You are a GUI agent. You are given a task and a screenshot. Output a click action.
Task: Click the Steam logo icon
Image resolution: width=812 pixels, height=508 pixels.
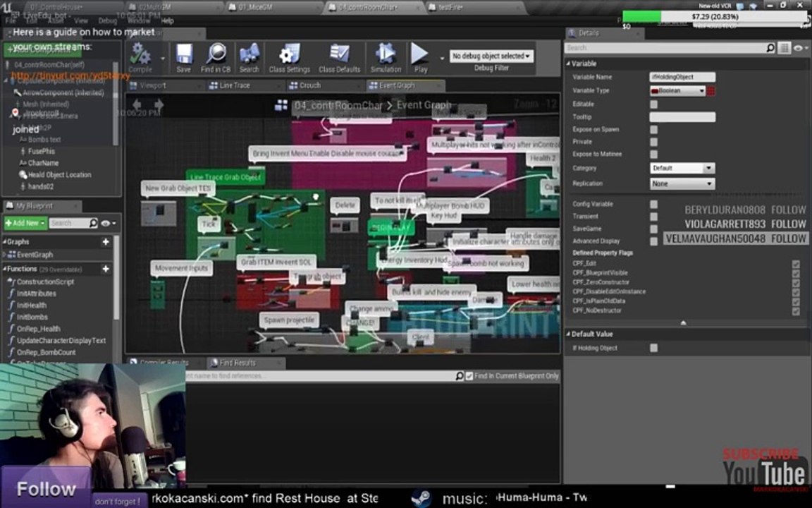[x=421, y=498]
